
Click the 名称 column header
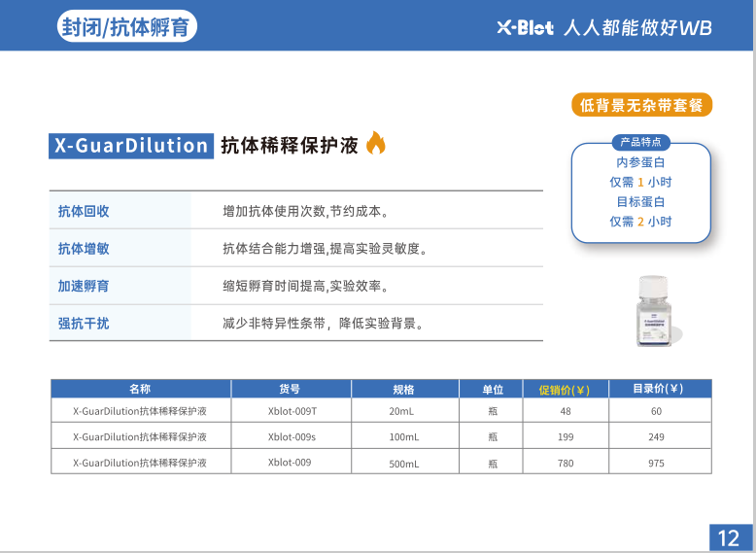click(x=140, y=389)
